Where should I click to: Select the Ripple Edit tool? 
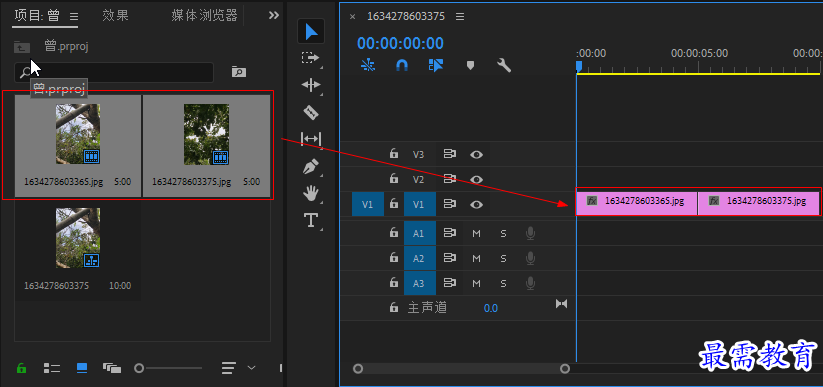pyautogui.click(x=311, y=85)
